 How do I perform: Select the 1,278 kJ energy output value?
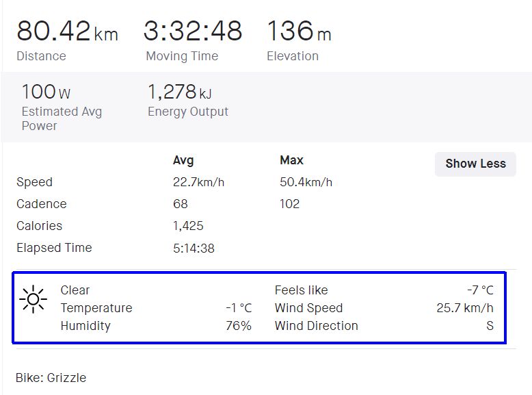[180, 92]
